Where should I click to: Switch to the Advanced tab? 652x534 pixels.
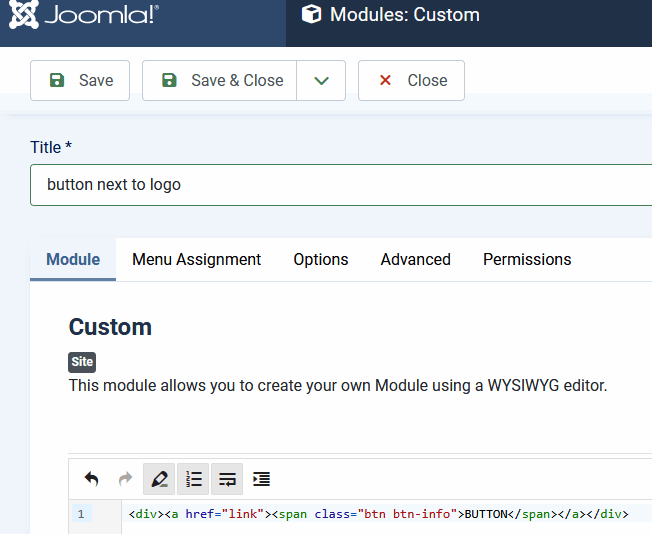pos(415,259)
